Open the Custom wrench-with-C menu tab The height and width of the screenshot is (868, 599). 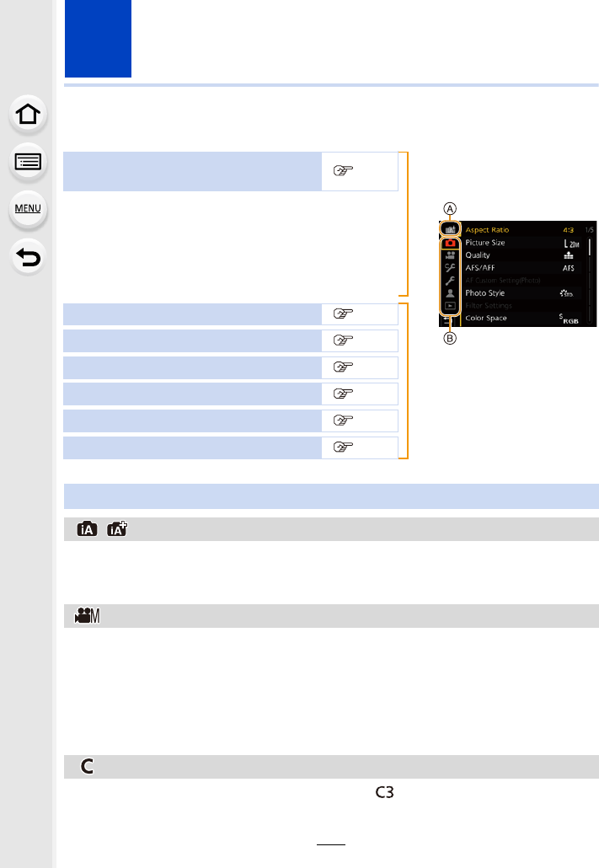coord(450,267)
